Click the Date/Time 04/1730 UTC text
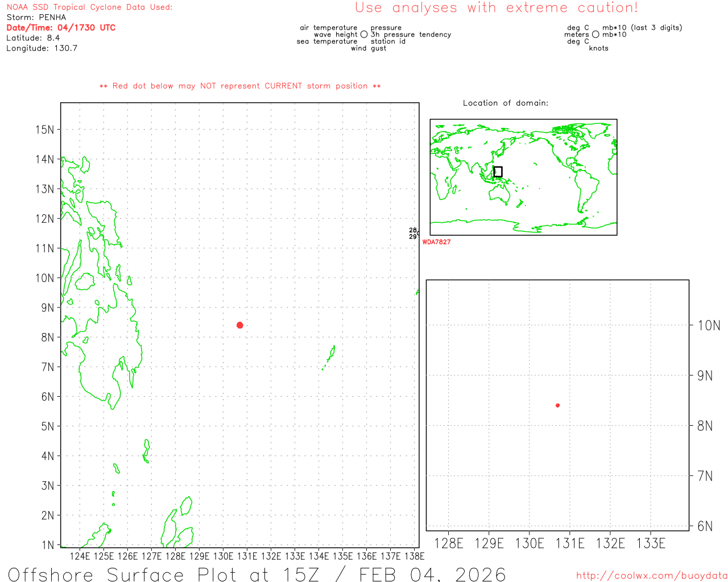Viewport: 728px width, 582px height. coord(61,27)
